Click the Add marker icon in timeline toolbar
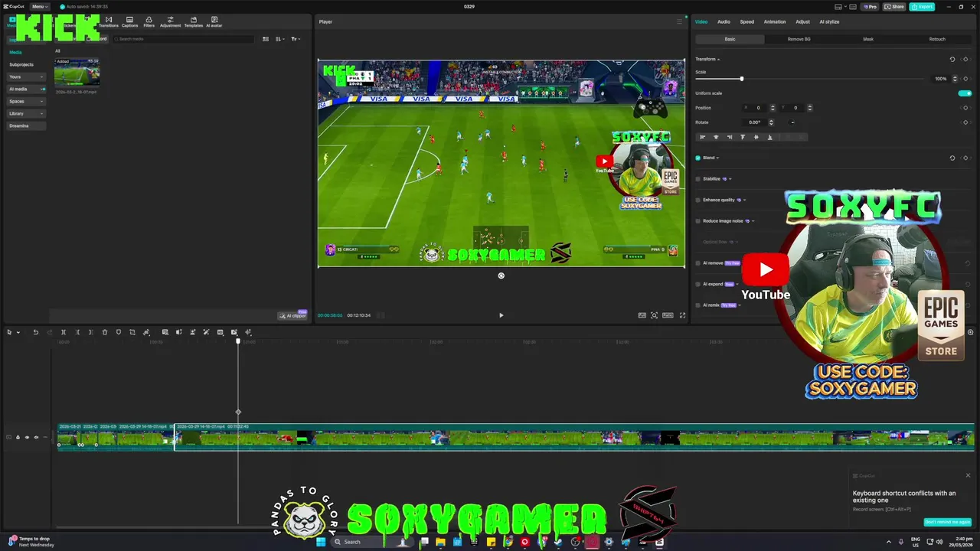 pos(119,332)
